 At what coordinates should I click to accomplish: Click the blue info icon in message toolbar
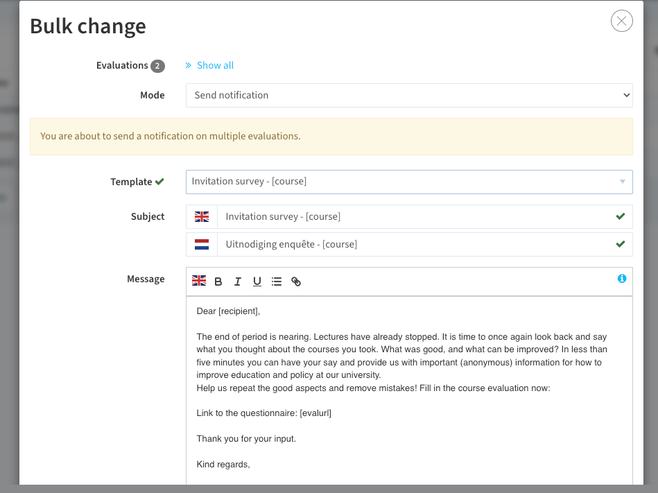(x=622, y=279)
